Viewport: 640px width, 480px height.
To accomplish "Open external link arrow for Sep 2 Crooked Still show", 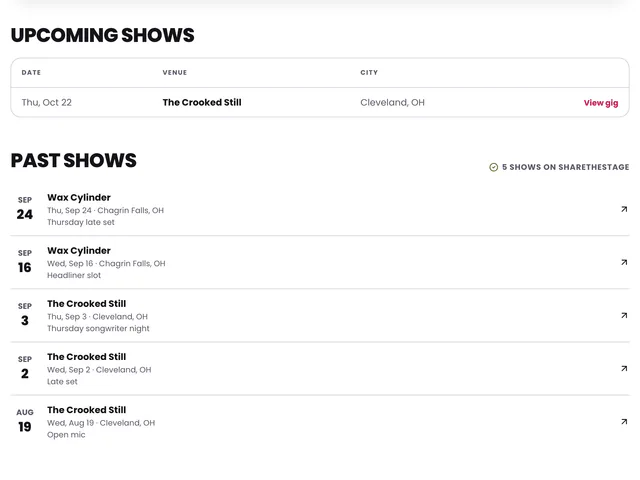I will 624,369.
